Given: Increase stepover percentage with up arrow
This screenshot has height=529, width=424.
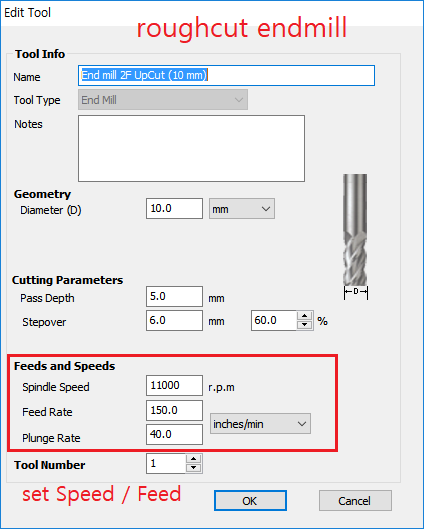Looking at the screenshot, I should pos(305,316).
